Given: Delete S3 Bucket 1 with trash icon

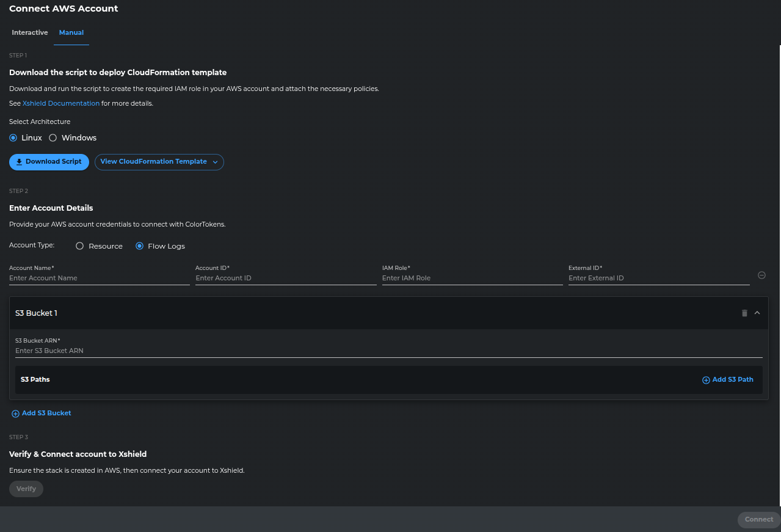Looking at the screenshot, I should point(744,313).
